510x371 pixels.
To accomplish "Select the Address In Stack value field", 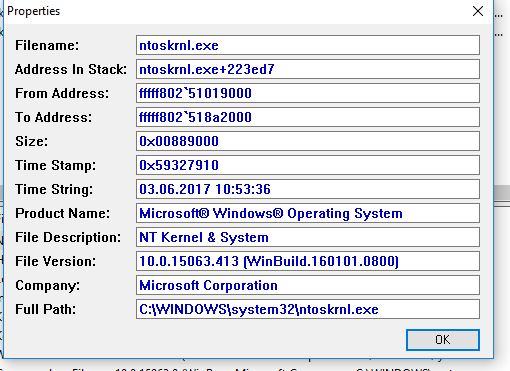I will (308, 69).
